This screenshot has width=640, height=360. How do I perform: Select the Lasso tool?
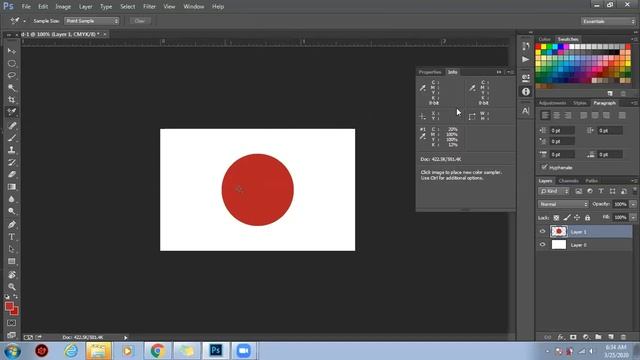(x=11, y=76)
